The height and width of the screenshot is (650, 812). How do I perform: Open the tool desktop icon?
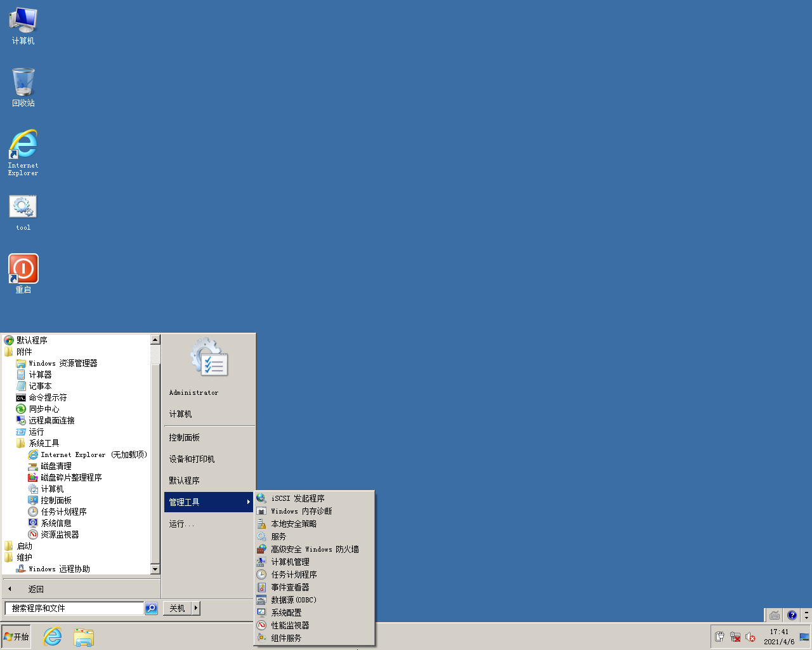23,208
